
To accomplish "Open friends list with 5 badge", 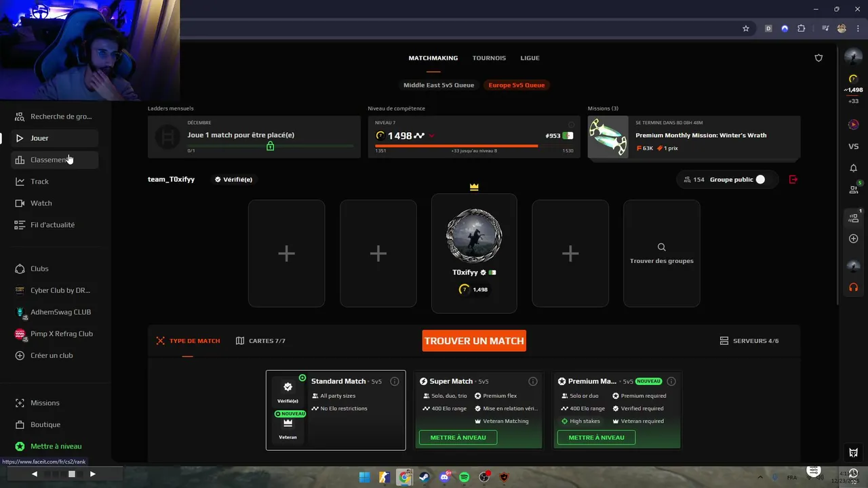I will 853,190.
